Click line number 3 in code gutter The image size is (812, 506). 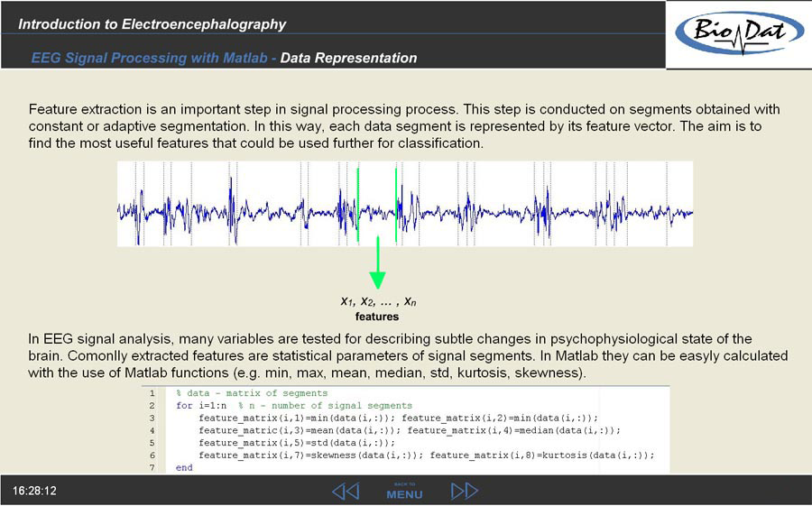pyautogui.click(x=152, y=418)
